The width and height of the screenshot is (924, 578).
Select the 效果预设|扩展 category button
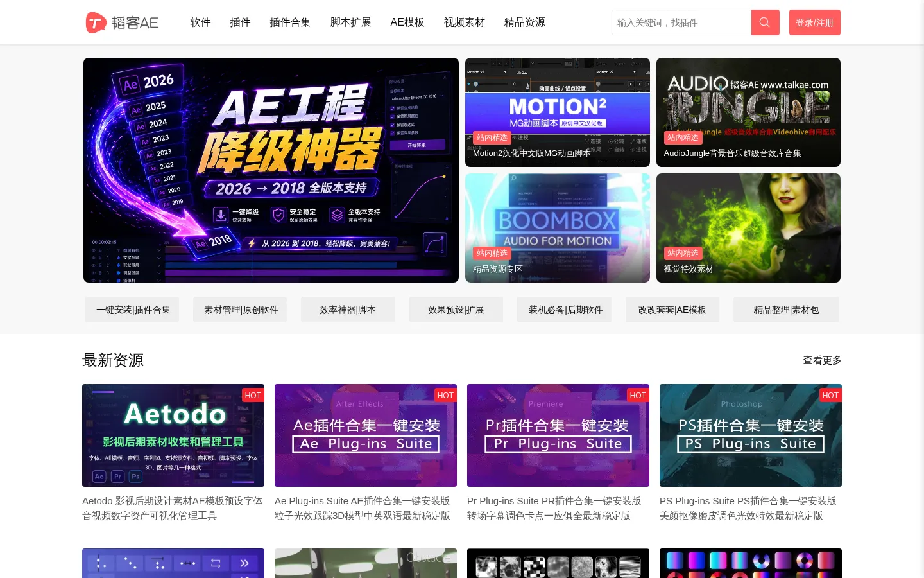pyautogui.click(x=456, y=310)
